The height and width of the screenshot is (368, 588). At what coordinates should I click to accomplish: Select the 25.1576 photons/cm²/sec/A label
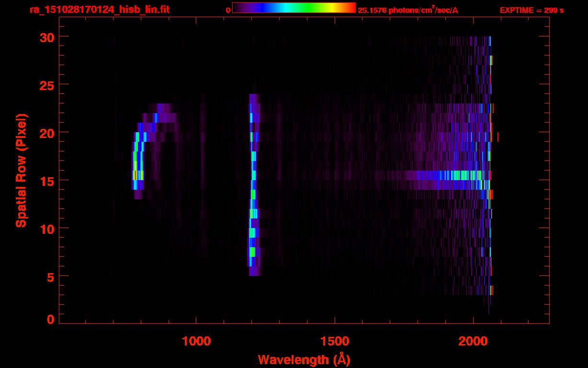point(408,10)
